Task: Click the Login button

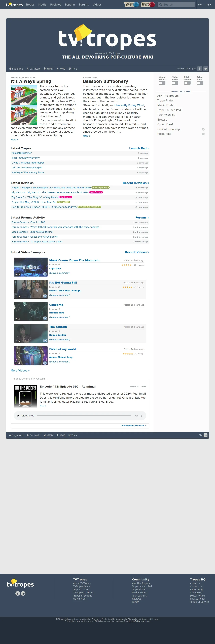Action: pyautogui.click(x=208, y=5)
